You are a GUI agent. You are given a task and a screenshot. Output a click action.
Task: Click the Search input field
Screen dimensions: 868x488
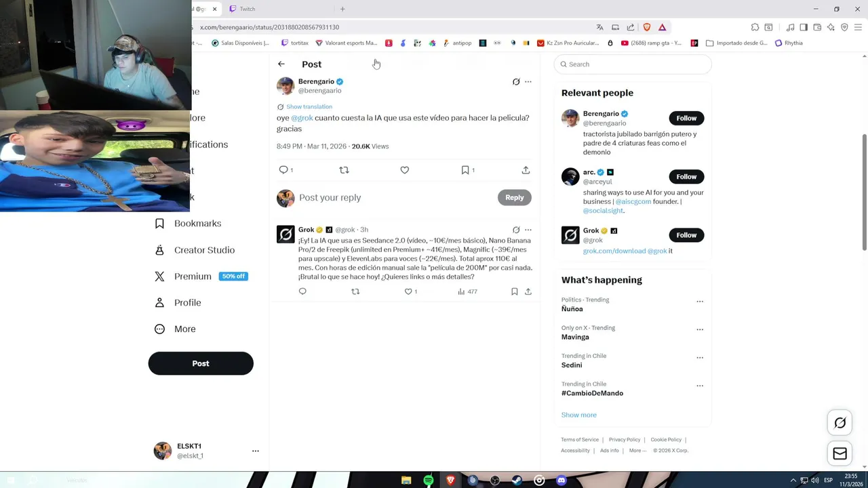coord(633,64)
